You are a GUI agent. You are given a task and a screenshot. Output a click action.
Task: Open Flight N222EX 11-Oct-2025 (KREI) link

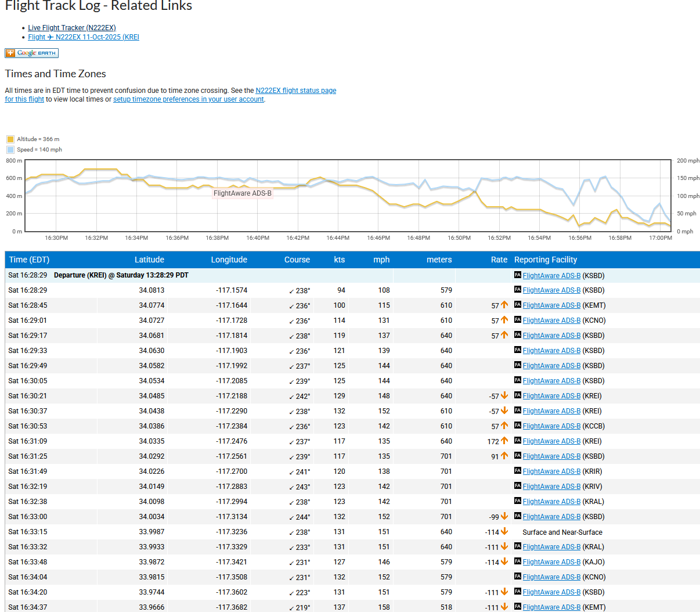point(84,37)
